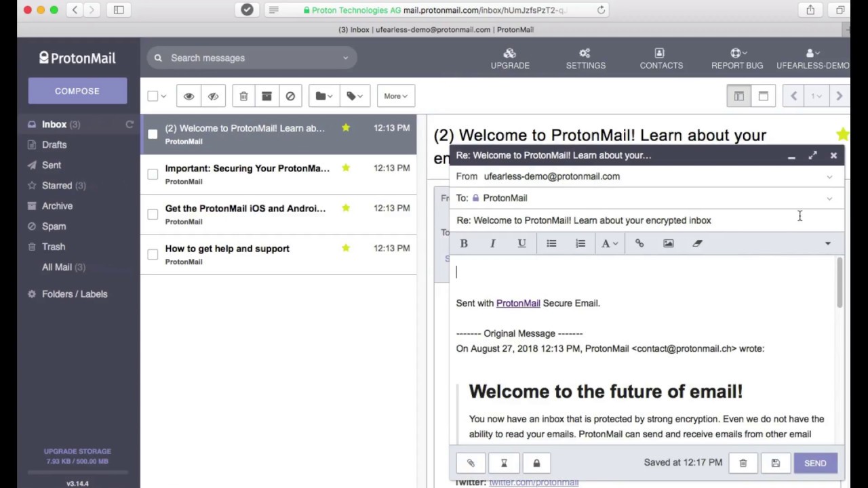Image resolution: width=868 pixels, height=488 pixels.
Task: Edit the reply subject field
Action: click(x=646, y=220)
